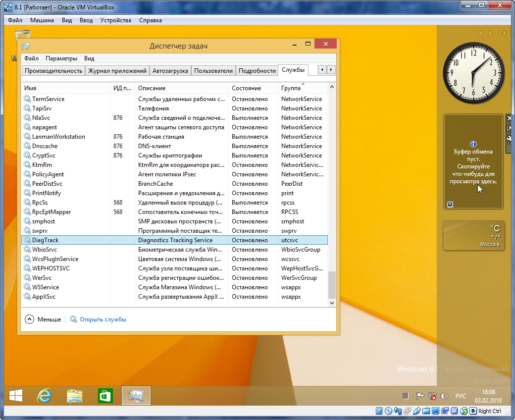Open VirtualBox Машина menu
This screenshot has width=515, height=420.
(42, 20)
